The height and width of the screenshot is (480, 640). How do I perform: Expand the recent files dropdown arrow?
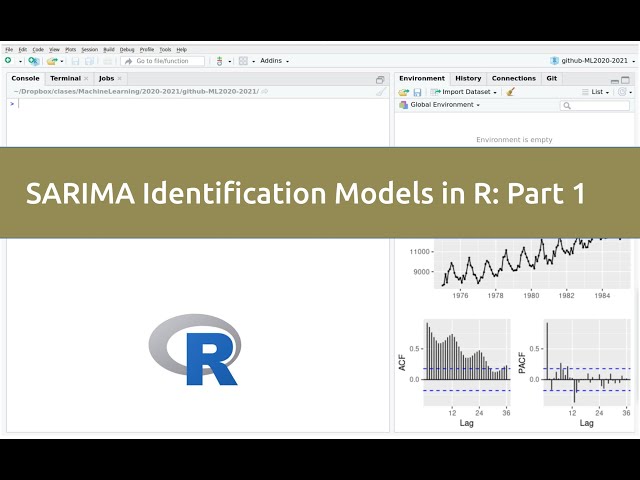(62, 62)
